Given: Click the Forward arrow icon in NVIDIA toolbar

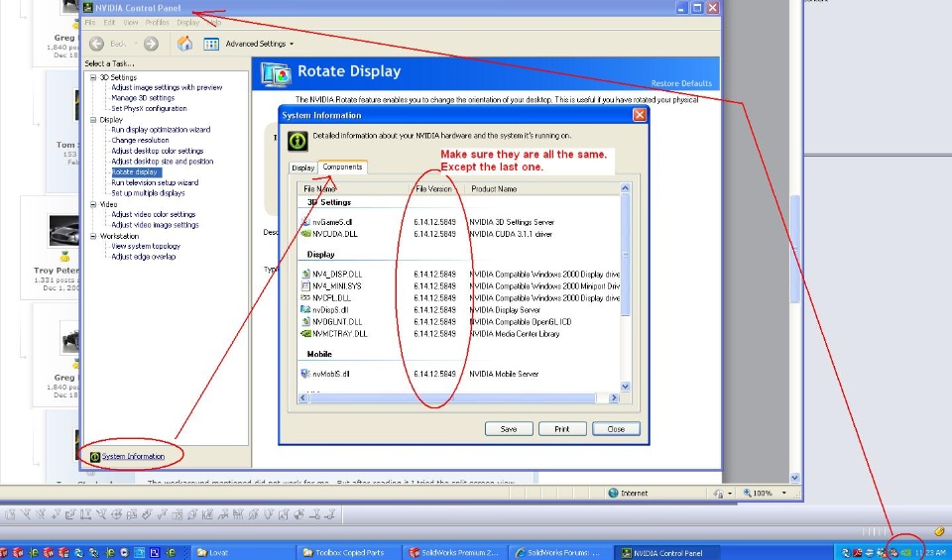Looking at the screenshot, I should pyautogui.click(x=151, y=44).
